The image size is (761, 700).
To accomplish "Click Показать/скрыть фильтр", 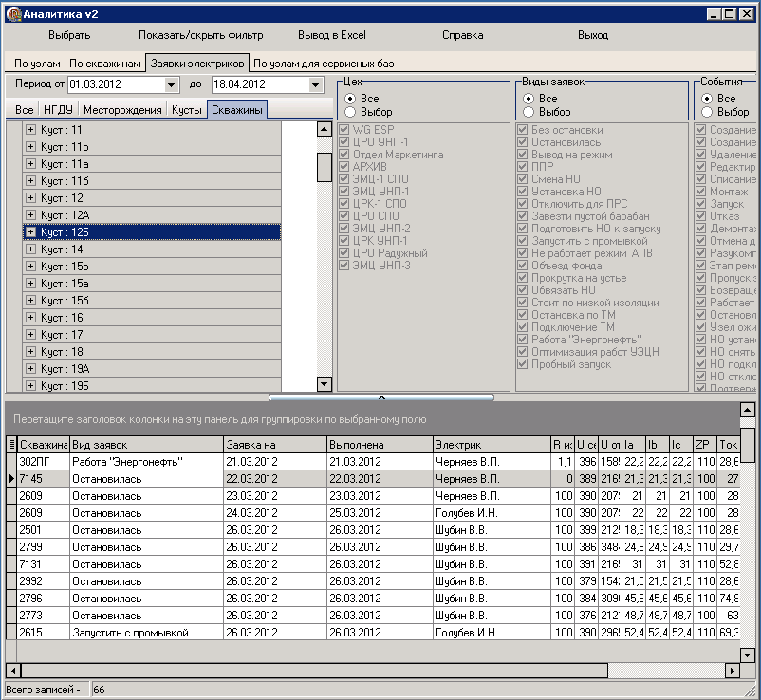I will [201, 35].
